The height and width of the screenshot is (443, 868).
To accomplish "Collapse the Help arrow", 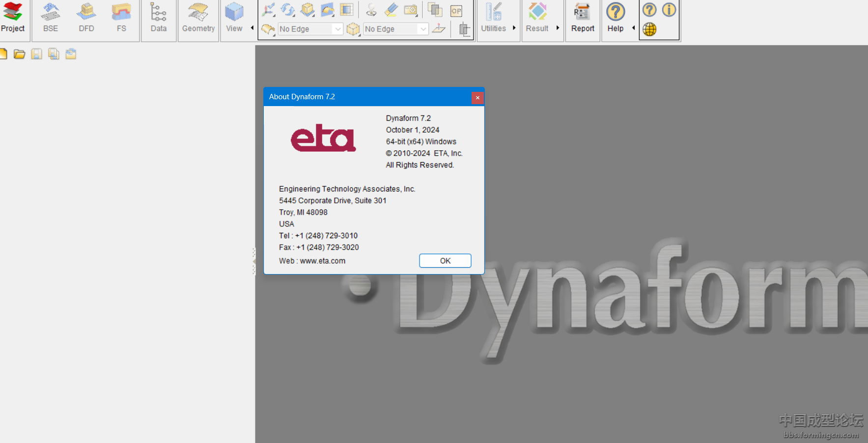I will click(x=634, y=28).
